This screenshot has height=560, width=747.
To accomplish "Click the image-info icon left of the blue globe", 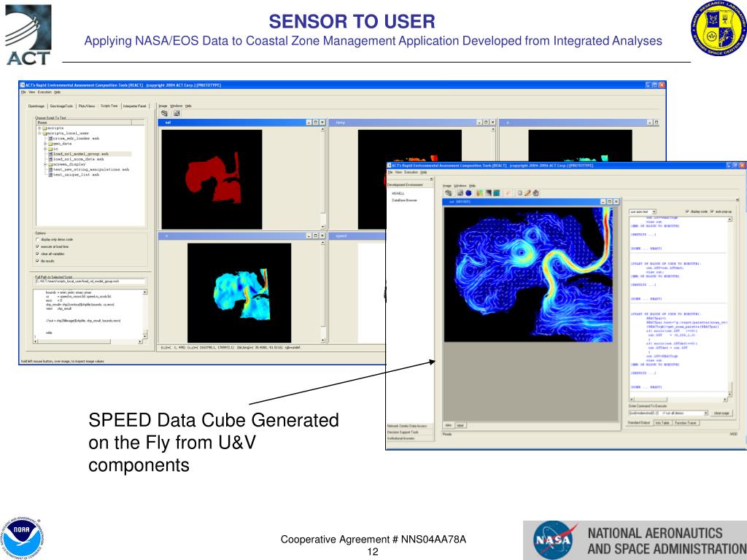I will point(460,192).
